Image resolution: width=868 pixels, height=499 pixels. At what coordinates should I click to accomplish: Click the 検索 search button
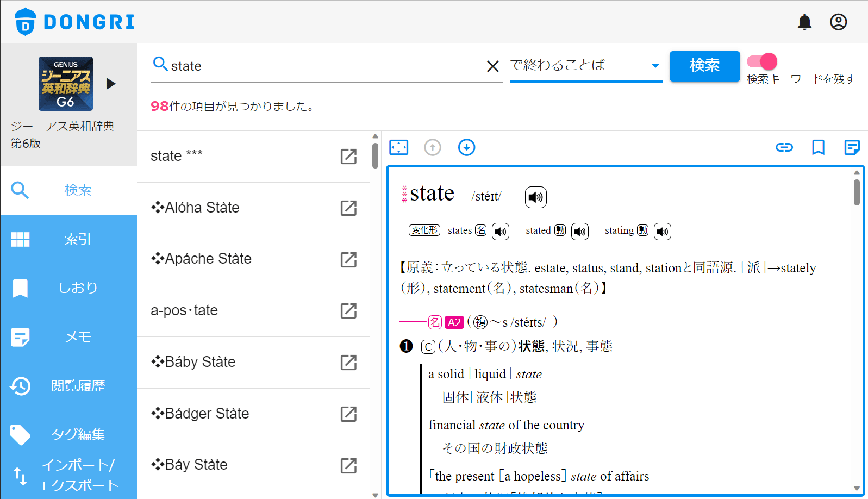point(704,66)
